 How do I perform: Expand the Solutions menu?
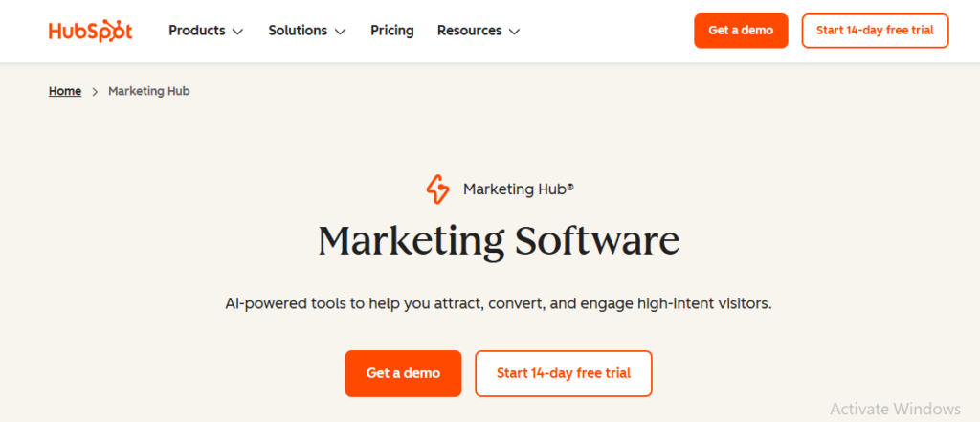(x=307, y=31)
